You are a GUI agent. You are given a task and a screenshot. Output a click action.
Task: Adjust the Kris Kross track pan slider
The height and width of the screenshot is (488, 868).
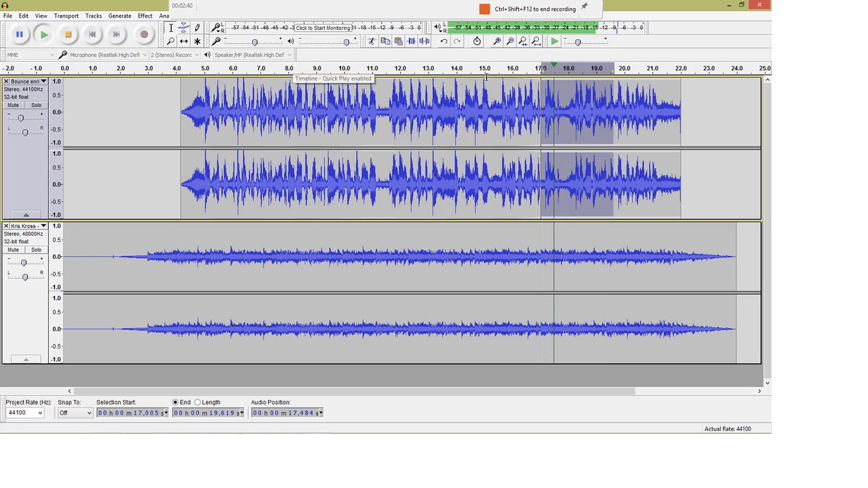click(25, 277)
